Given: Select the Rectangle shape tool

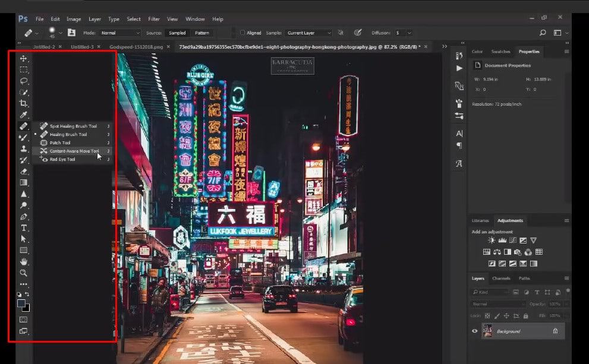Looking at the screenshot, I should (23, 251).
